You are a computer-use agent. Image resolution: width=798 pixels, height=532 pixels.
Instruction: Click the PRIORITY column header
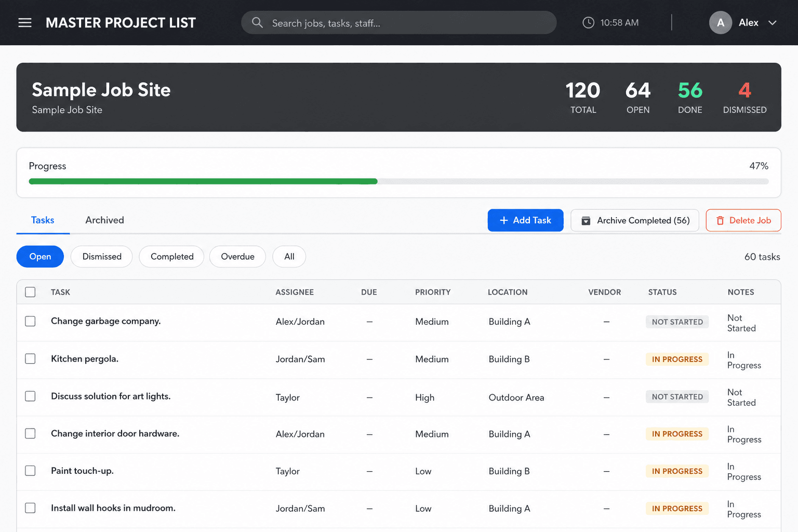[433, 292]
